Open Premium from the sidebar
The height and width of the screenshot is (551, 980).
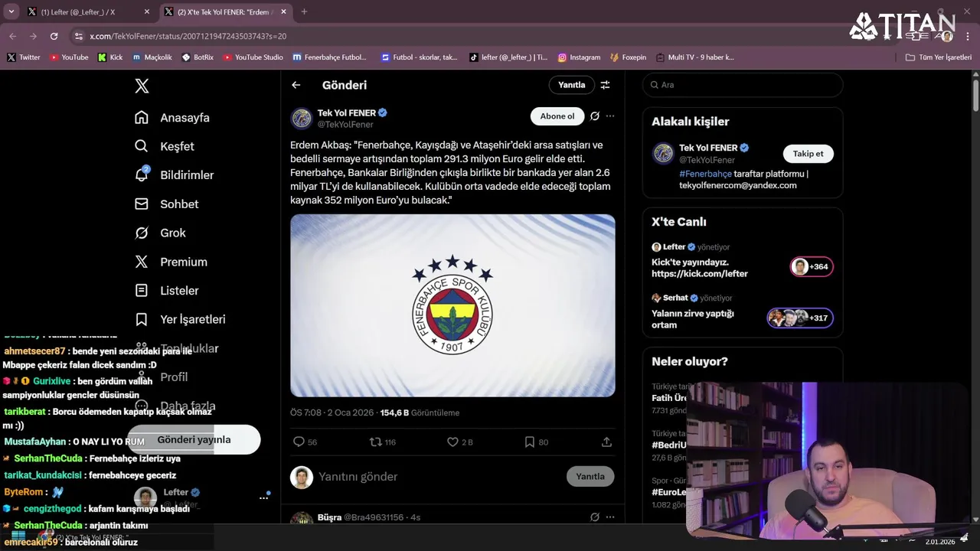click(x=171, y=262)
